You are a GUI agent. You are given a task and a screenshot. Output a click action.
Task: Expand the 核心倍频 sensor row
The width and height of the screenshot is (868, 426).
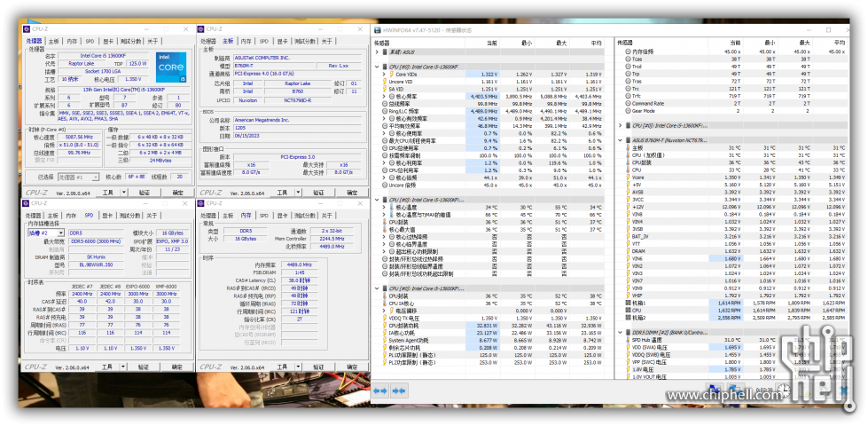tap(385, 177)
